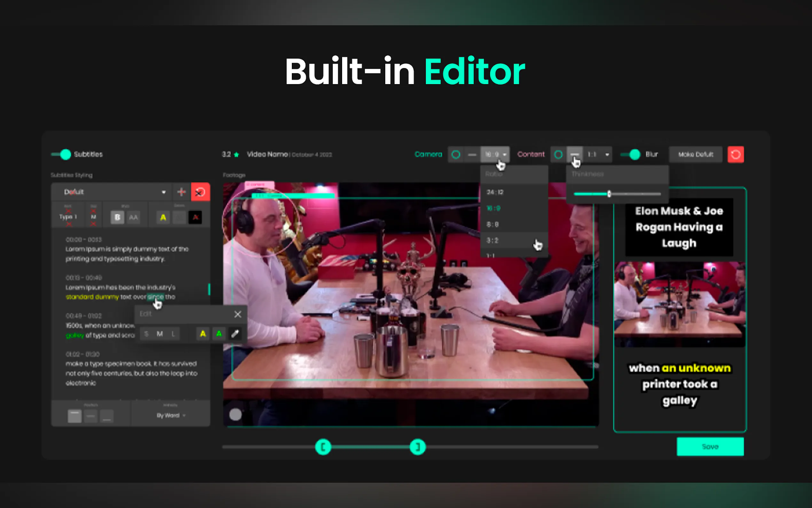Click the red reset icon top right
This screenshot has width=812, height=508.
[x=735, y=155]
